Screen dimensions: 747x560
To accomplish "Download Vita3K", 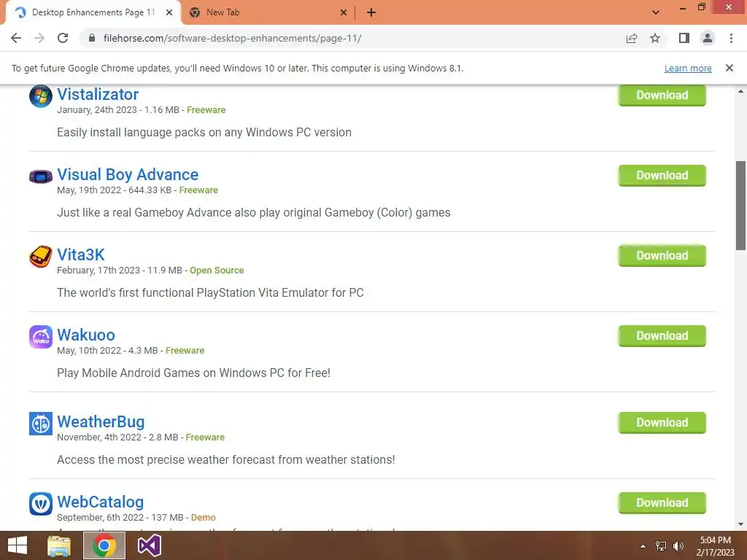I will coord(662,256).
